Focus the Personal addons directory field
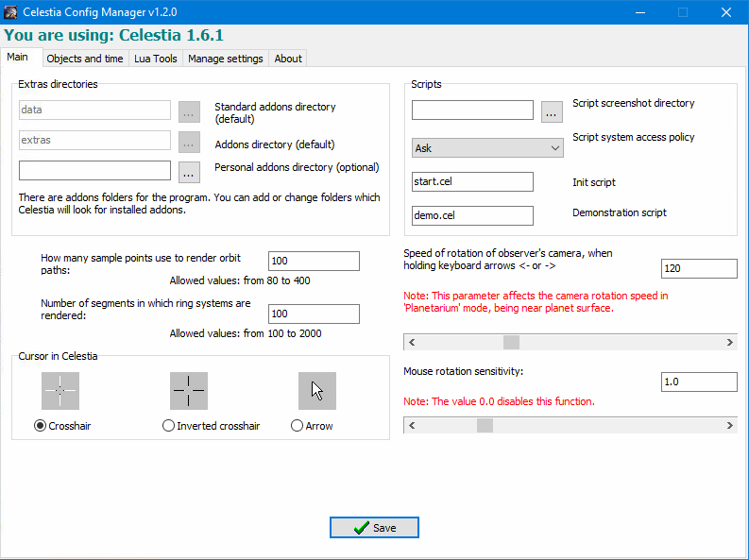 [x=94, y=170]
